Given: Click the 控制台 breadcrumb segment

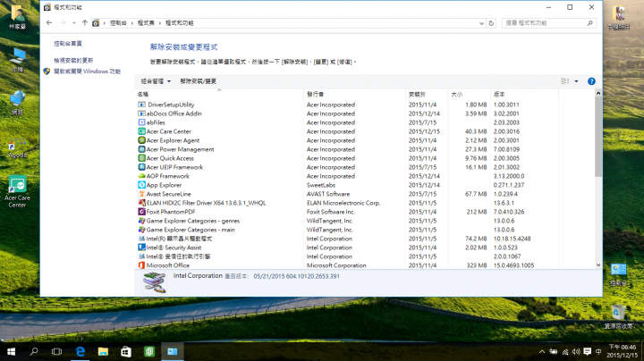Looking at the screenshot, I should (118, 23).
